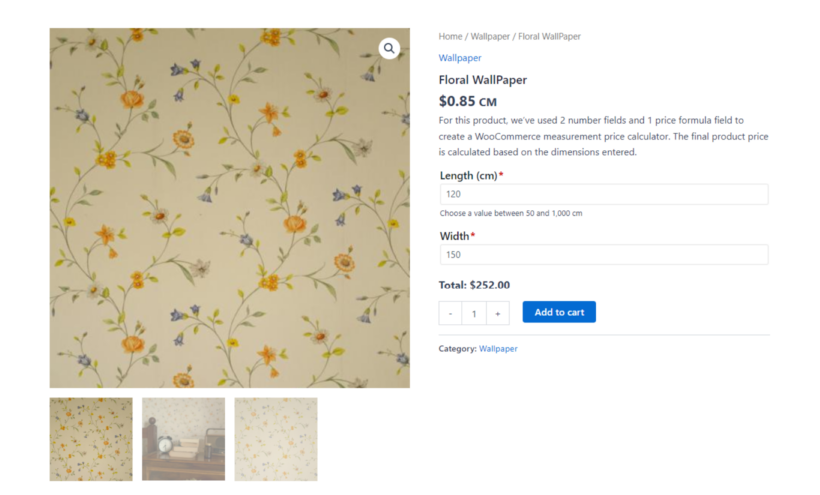820x495 pixels.
Task: Click the plus quantity button
Action: point(498,313)
